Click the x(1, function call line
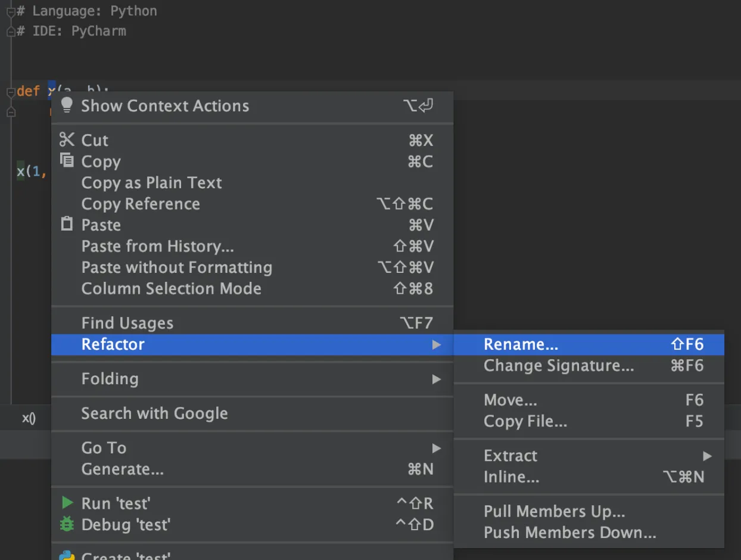This screenshot has width=741, height=560. (x=32, y=172)
